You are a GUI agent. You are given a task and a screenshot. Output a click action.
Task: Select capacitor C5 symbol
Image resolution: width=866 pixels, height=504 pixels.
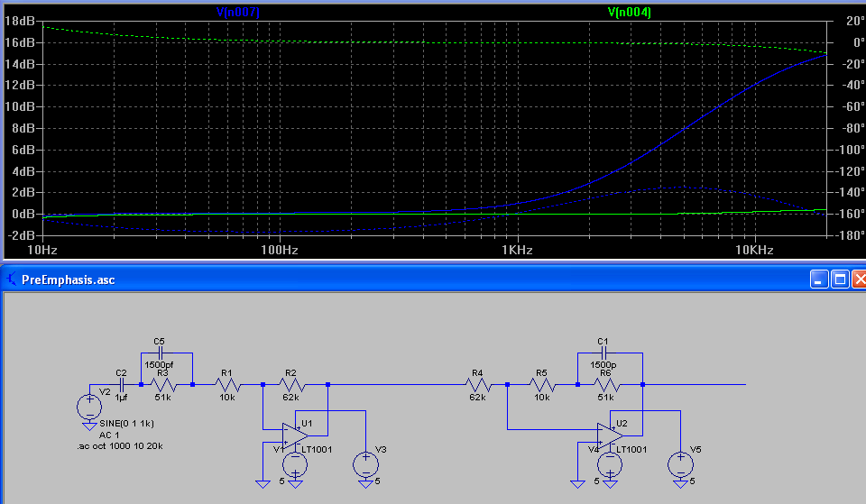pyautogui.click(x=161, y=353)
